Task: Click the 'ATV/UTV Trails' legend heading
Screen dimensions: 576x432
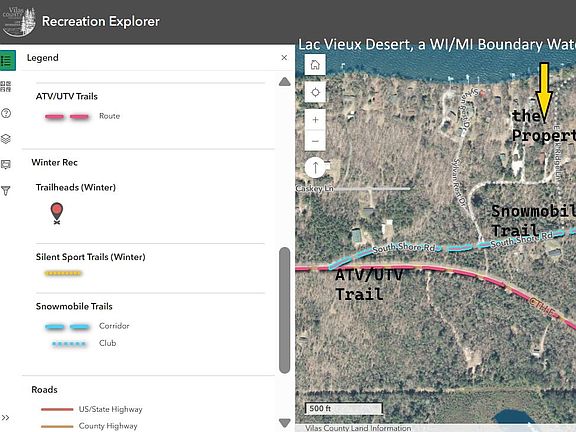Action: click(66, 96)
